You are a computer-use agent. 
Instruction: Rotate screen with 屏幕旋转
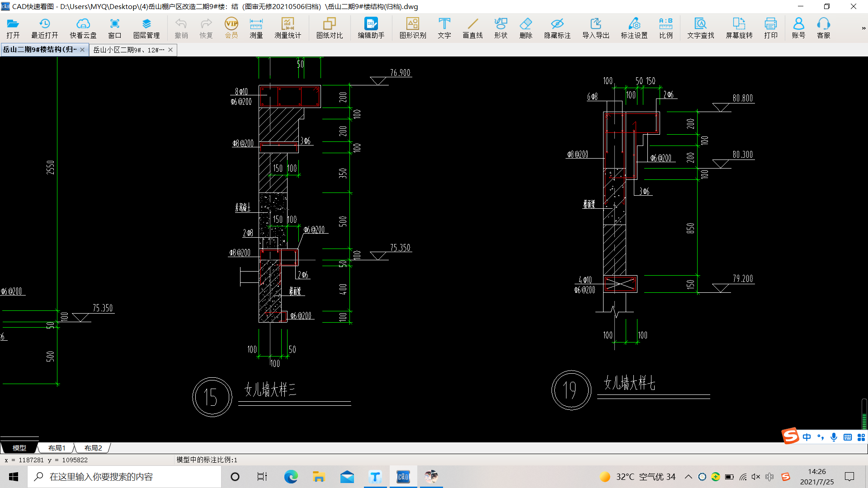click(739, 28)
